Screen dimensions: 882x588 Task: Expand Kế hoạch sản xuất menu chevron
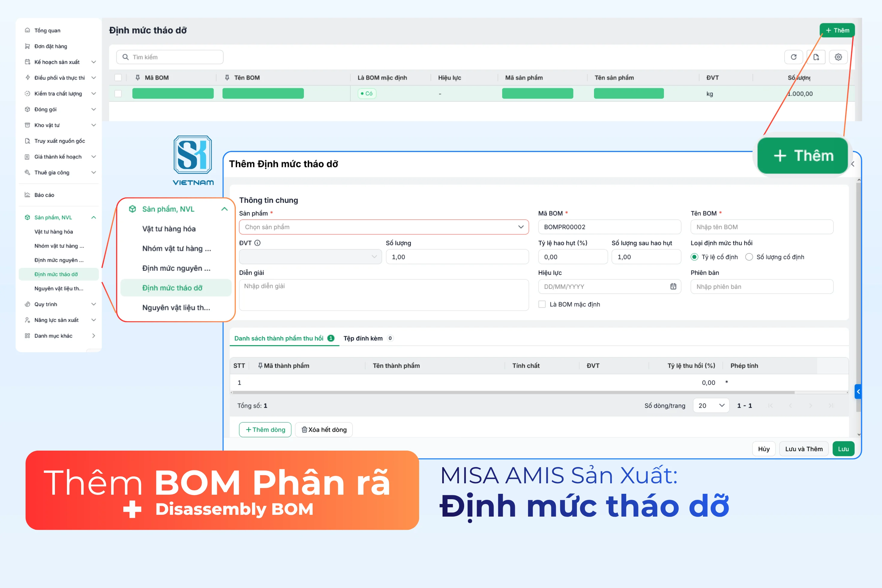click(94, 62)
